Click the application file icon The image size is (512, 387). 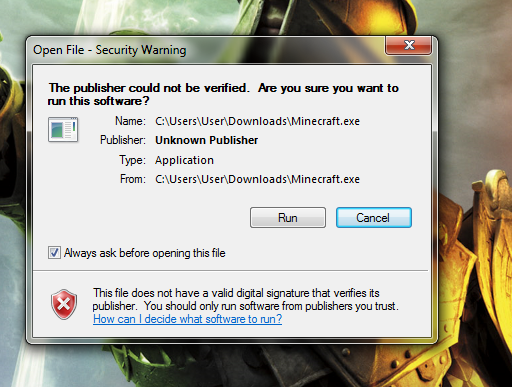coord(63,130)
